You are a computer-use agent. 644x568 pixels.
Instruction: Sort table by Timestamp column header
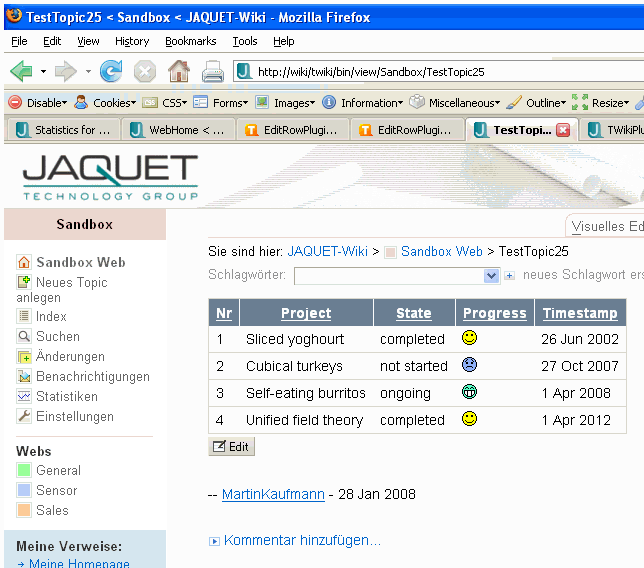(580, 313)
